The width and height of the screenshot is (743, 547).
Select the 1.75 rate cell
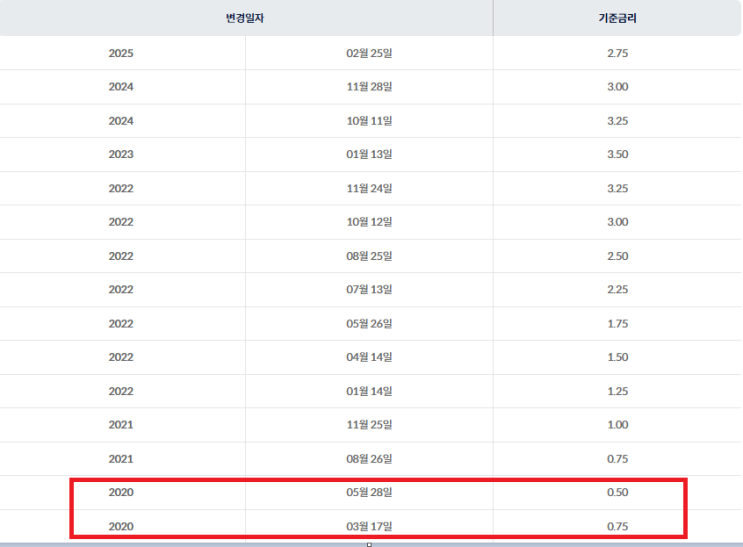pyautogui.click(x=617, y=324)
